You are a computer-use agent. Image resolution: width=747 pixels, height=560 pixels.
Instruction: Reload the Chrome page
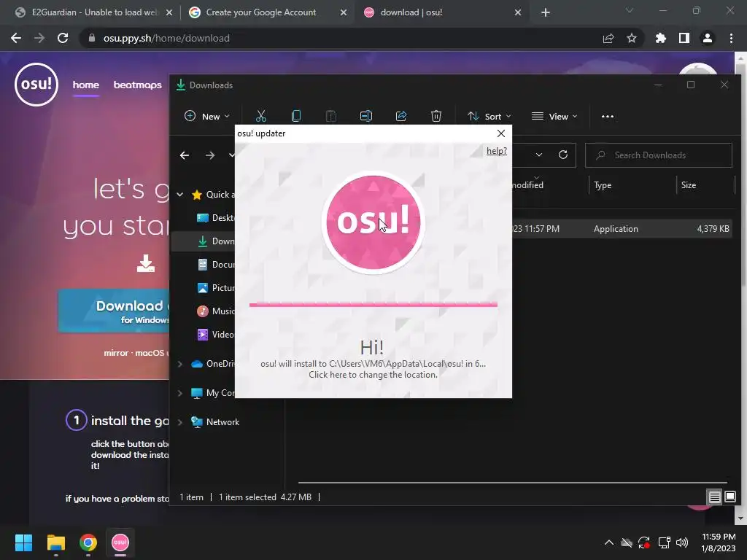click(x=63, y=38)
